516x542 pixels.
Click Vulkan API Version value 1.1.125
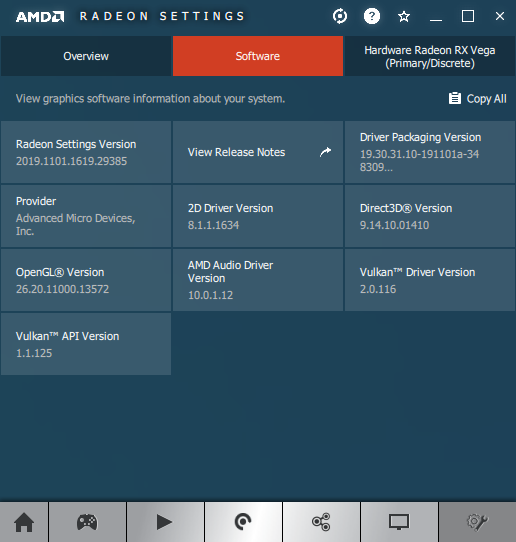click(x=34, y=353)
